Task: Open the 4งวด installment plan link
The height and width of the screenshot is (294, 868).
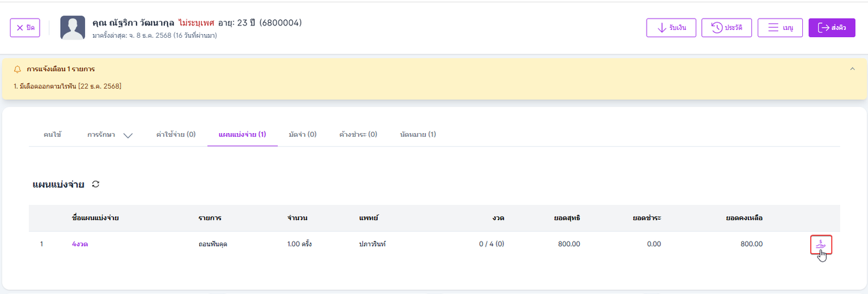Action: pos(80,244)
